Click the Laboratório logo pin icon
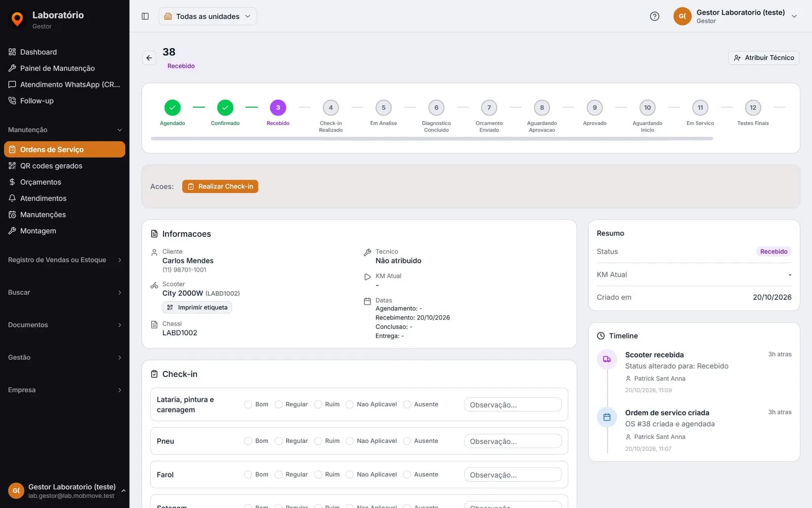812x508 pixels. pos(17,19)
